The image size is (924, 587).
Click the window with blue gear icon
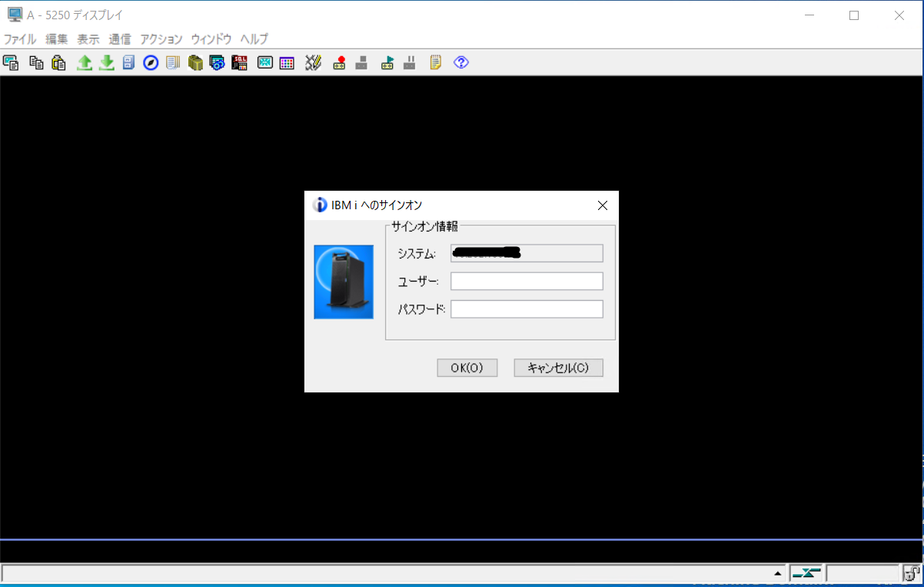click(x=217, y=62)
